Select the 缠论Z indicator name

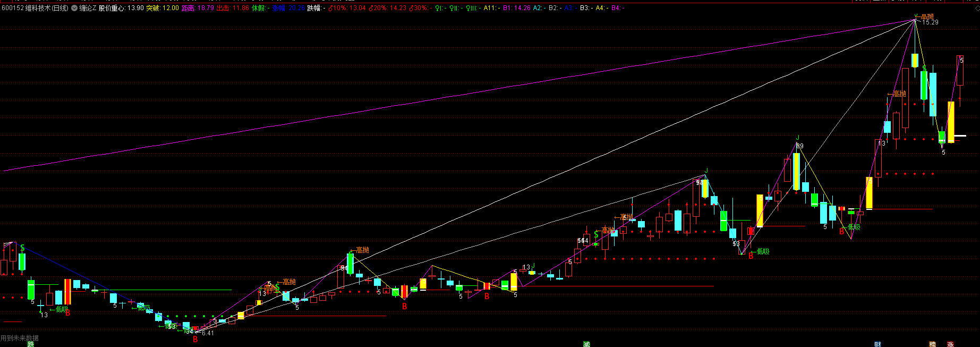88,9
